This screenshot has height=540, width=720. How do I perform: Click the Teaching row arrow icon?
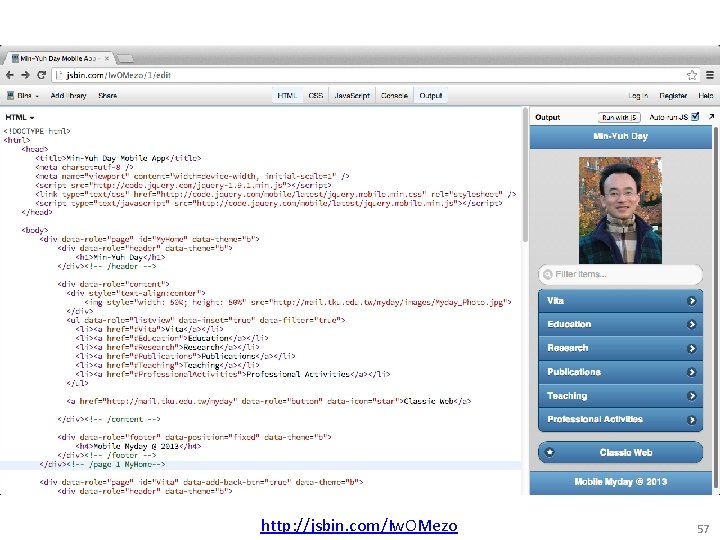click(x=692, y=396)
